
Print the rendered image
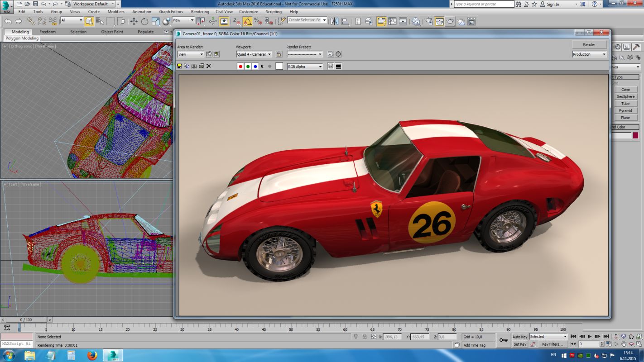click(202, 66)
